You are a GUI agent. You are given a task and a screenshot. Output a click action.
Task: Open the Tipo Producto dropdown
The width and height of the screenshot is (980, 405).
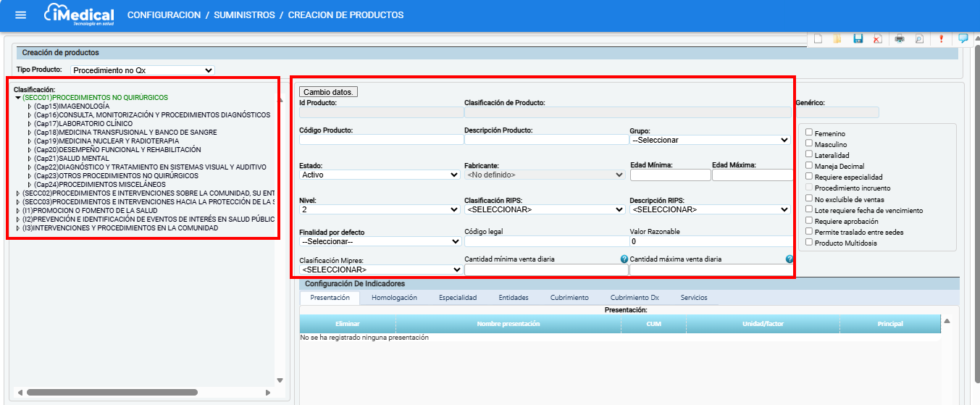coord(143,70)
